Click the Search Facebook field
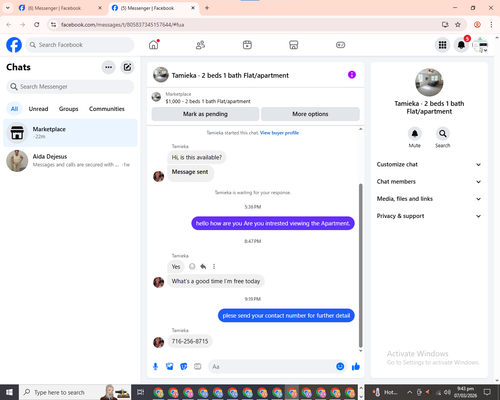This screenshot has width=500, height=400. (80, 45)
